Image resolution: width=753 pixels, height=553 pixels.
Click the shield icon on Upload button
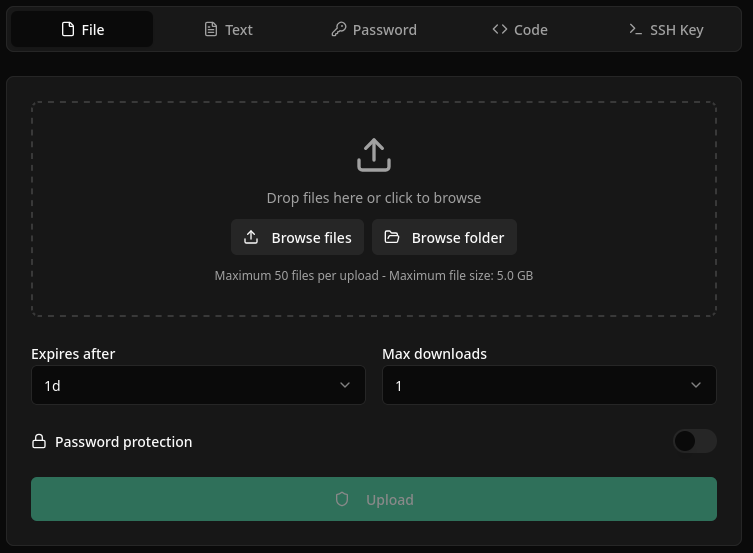[x=342, y=499]
